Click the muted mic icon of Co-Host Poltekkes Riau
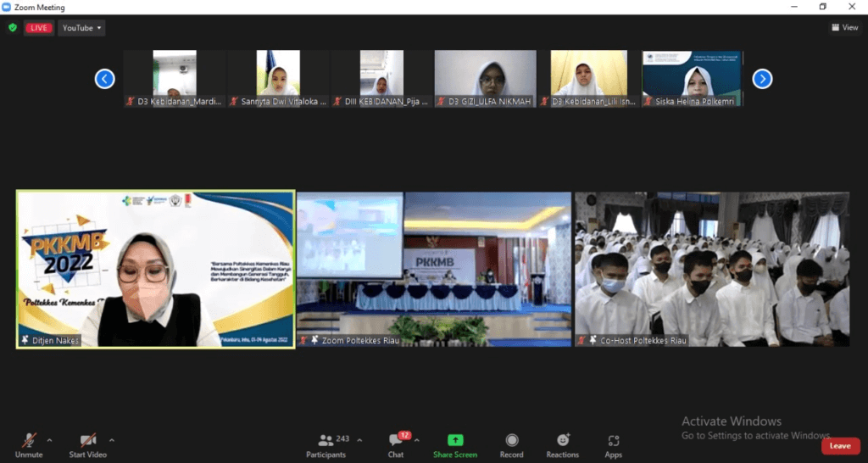 tap(582, 340)
